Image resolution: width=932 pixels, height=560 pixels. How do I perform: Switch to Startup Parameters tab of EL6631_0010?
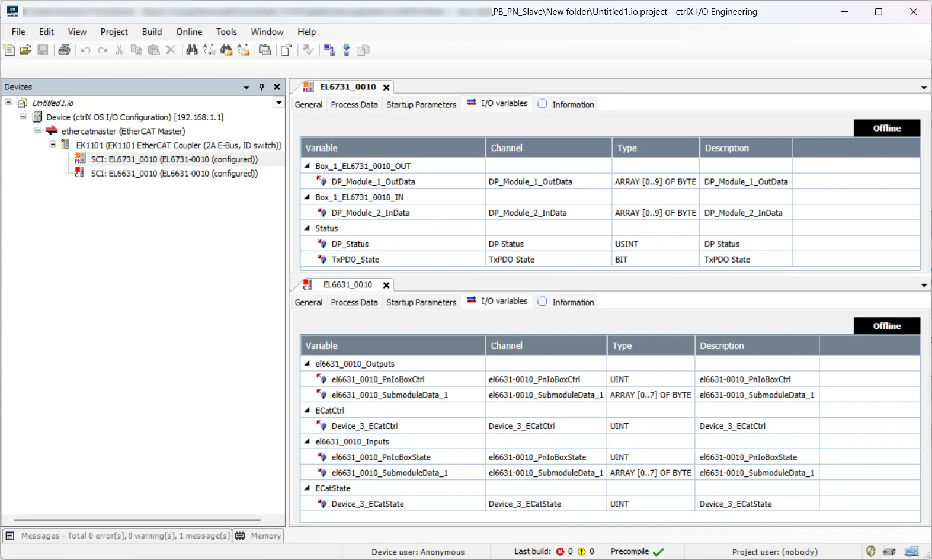pos(421,302)
